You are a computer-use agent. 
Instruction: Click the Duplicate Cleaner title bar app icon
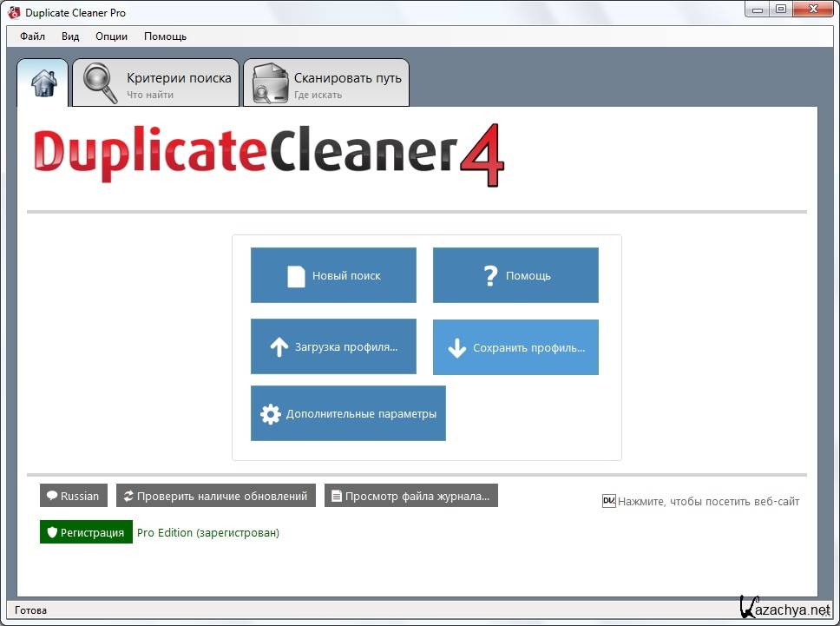click(x=14, y=12)
